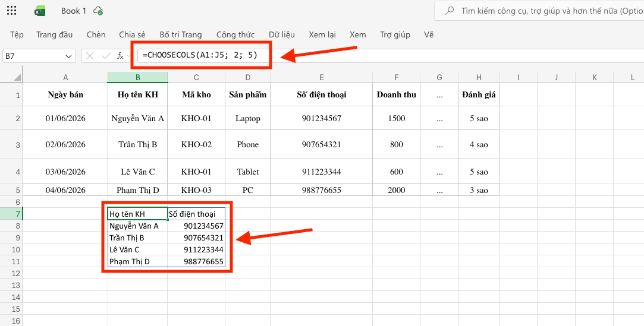Click cell 'Tablet'
This screenshot has height=326, width=644.
(247, 172)
